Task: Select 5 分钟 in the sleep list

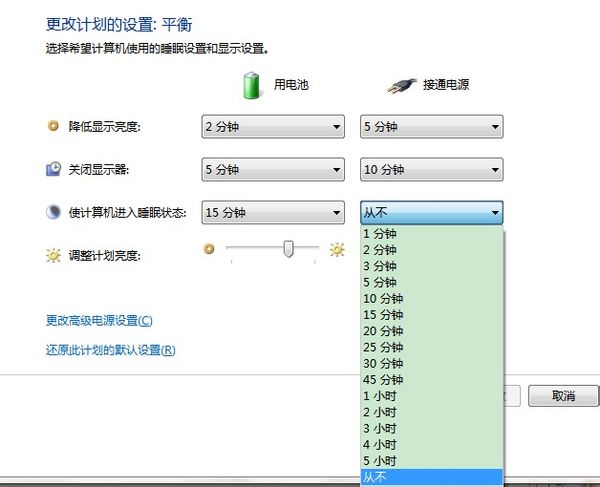Action: point(432,282)
